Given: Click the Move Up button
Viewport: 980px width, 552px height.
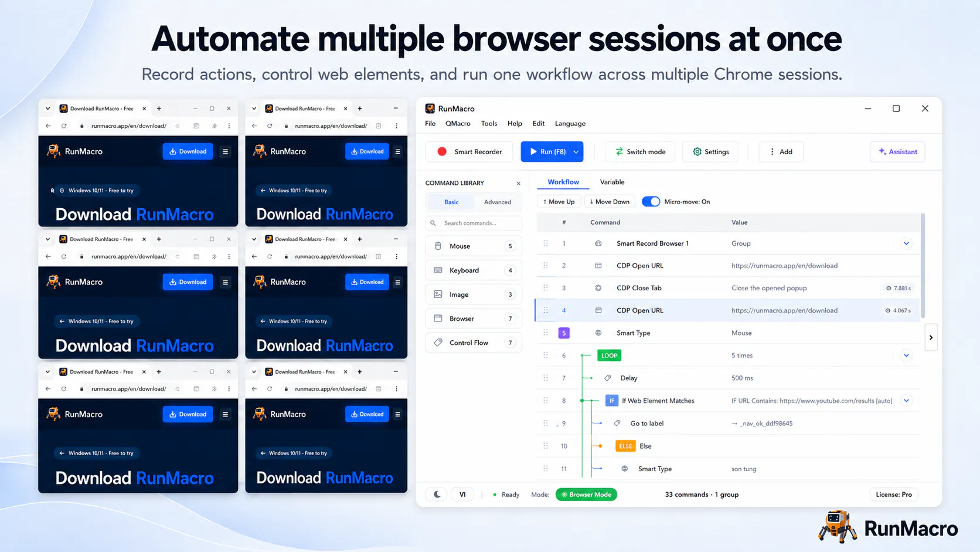Looking at the screenshot, I should (x=559, y=202).
